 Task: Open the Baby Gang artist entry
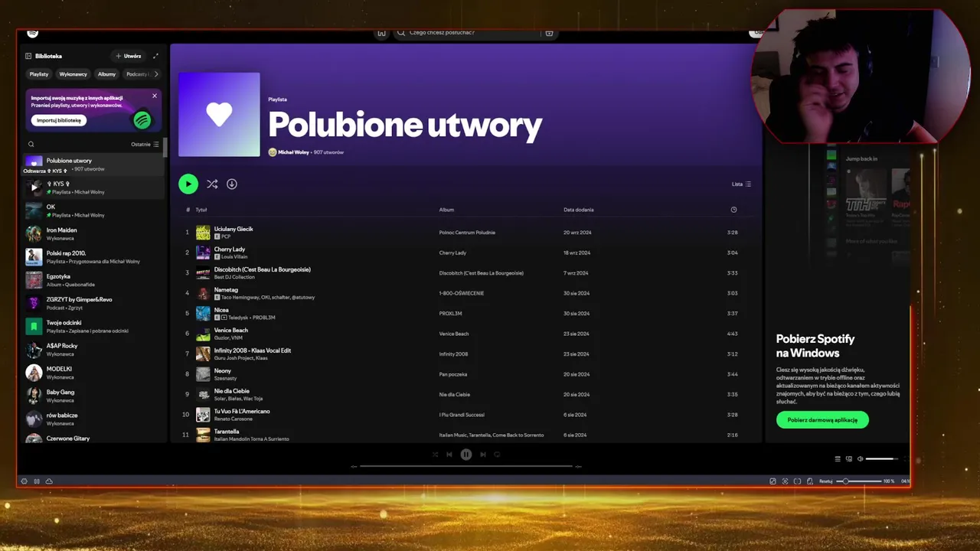pos(93,396)
